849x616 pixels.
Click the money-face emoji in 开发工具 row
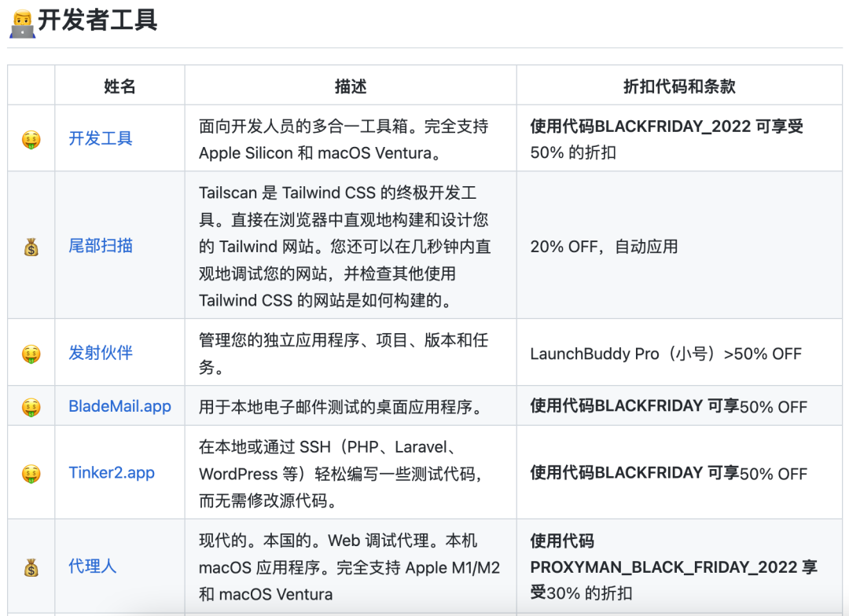coord(31,140)
